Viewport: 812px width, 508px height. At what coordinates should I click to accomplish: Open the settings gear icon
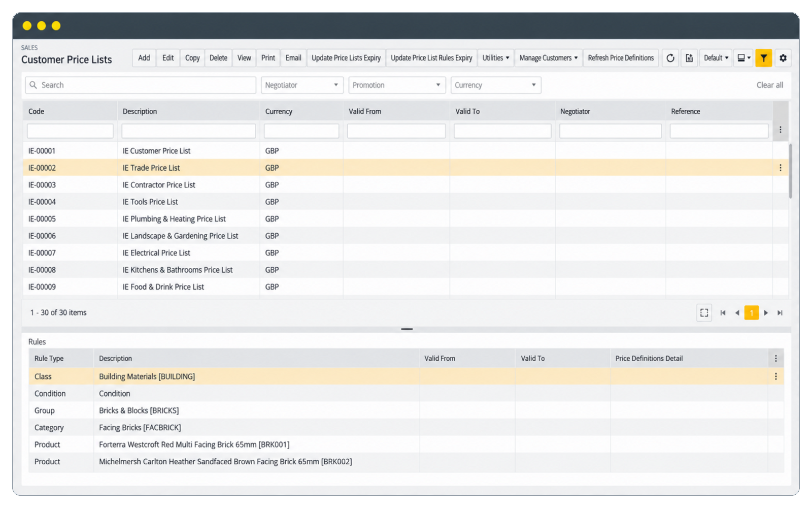(x=783, y=58)
